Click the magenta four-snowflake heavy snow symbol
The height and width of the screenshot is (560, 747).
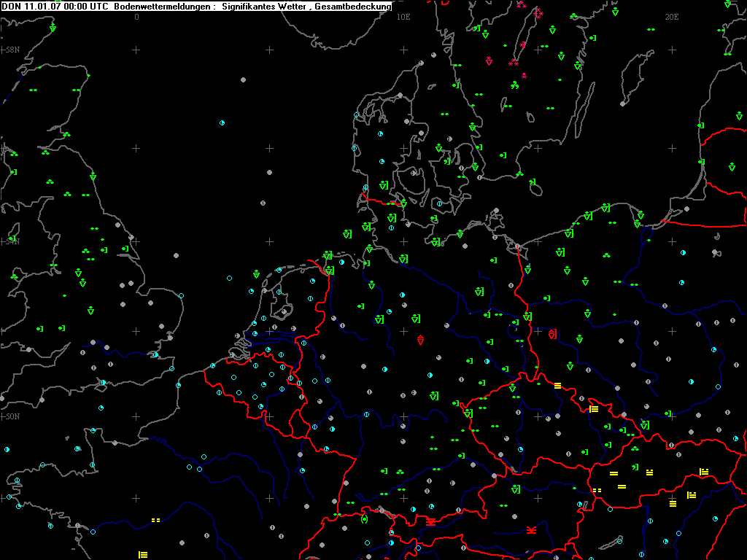tap(539, 13)
